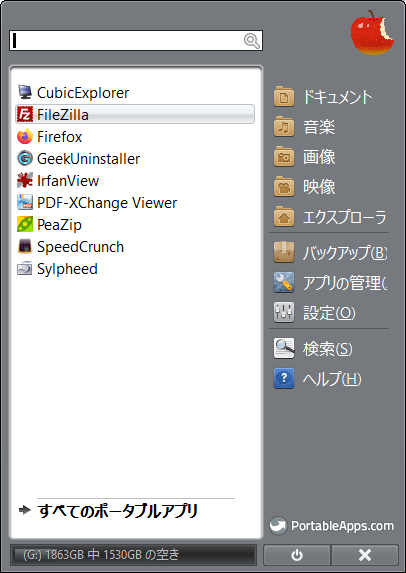Open the 音楽 folder
The width and height of the screenshot is (406, 573).
click(330, 127)
